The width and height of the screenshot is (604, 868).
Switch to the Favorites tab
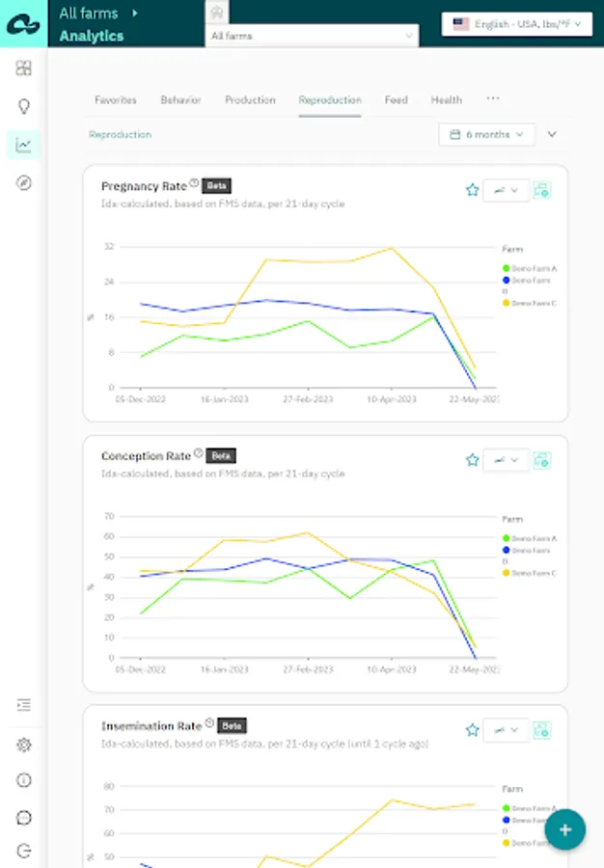coord(116,100)
